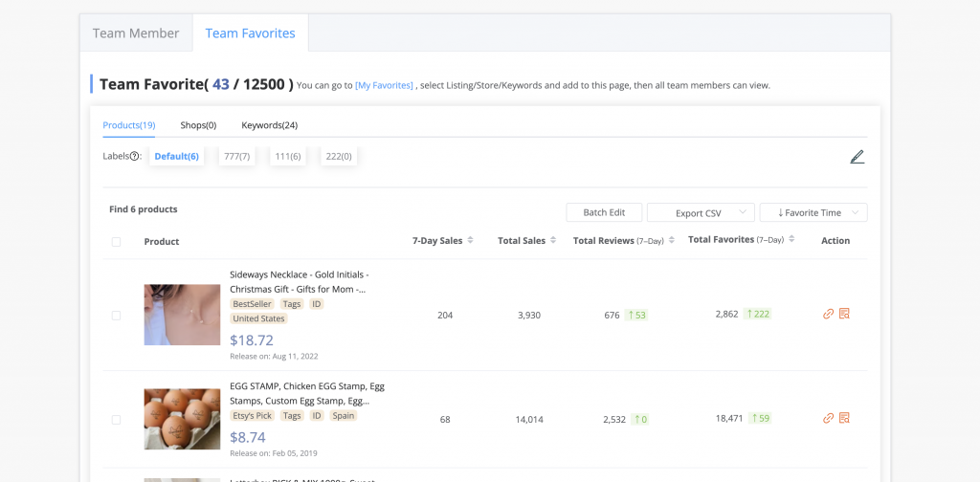Open link icon for Sideways Necklace product
The height and width of the screenshot is (482, 980).
829,314
